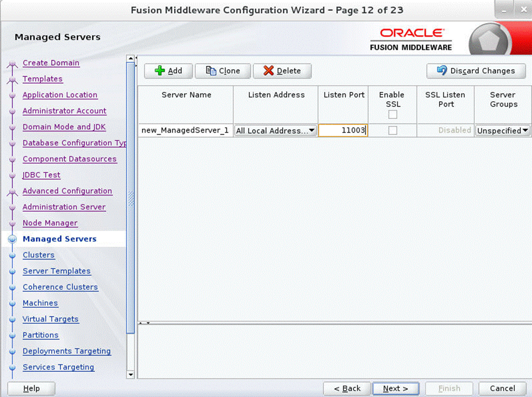Open Coherence Clusters step

60,287
